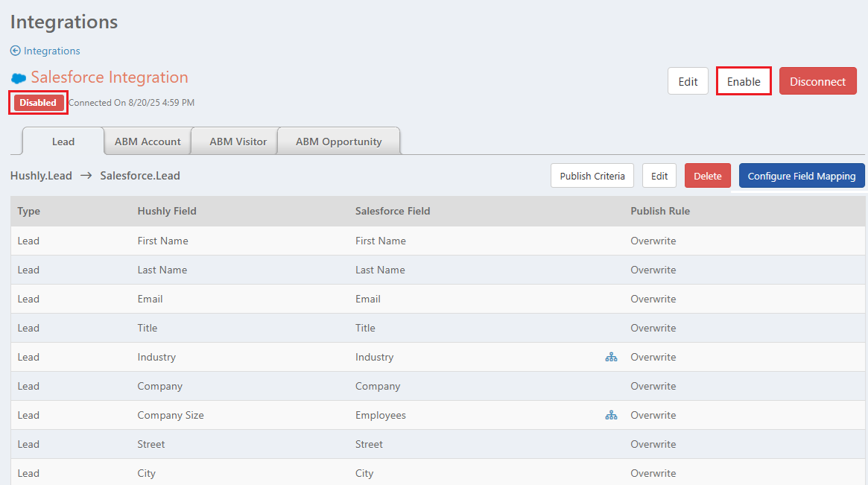Click the Salesforce cloud logo icon
Image resolution: width=868 pixels, height=485 pixels.
19,78
